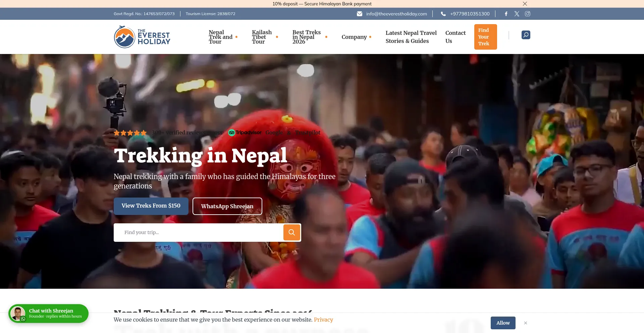Open Latest Nepal Travel Stories & Guides
Image resolution: width=644 pixels, height=333 pixels.
pyautogui.click(x=411, y=37)
